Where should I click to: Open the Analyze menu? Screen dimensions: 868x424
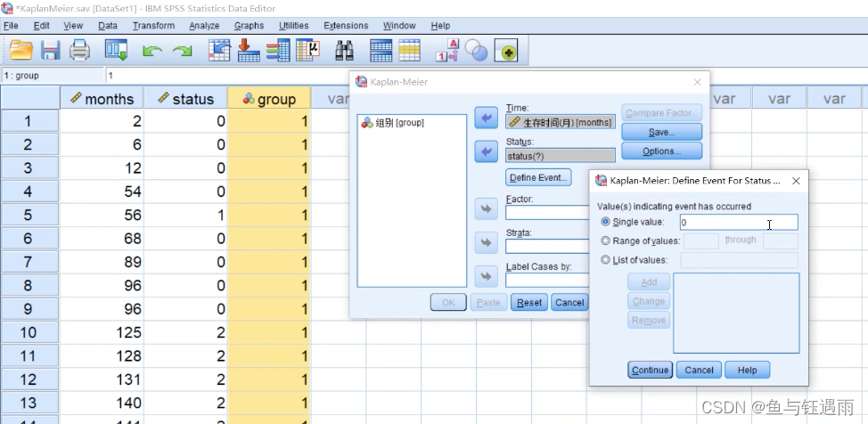[204, 26]
